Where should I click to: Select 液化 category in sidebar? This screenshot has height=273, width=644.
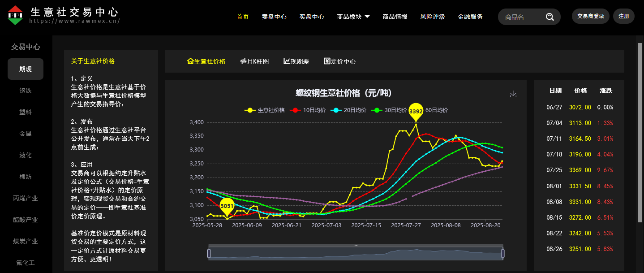tap(26, 155)
